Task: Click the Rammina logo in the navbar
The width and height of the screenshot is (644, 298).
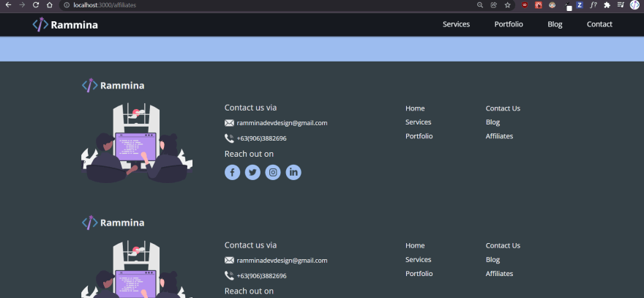Action: pyautogui.click(x=65, y=25)
